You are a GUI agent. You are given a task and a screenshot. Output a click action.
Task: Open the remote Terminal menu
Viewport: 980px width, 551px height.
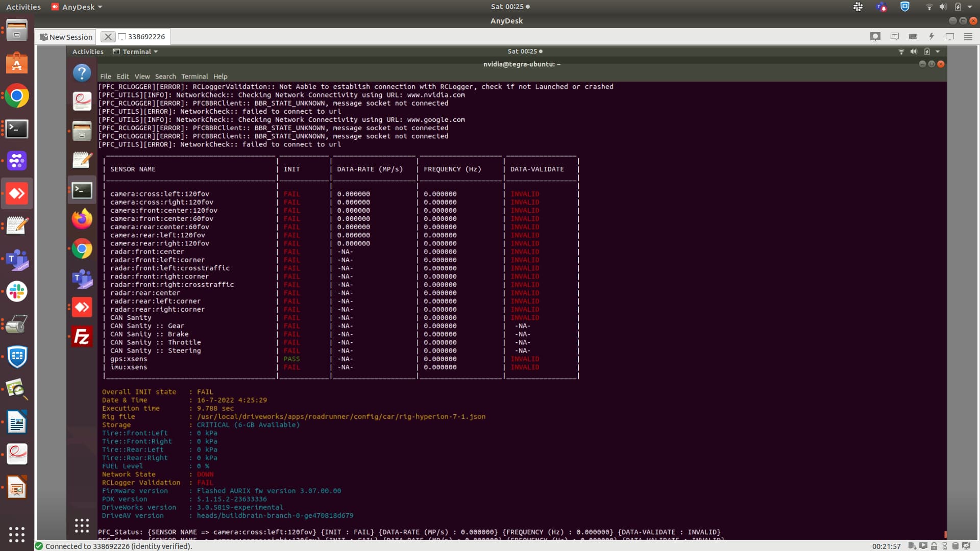click(194, 77)
